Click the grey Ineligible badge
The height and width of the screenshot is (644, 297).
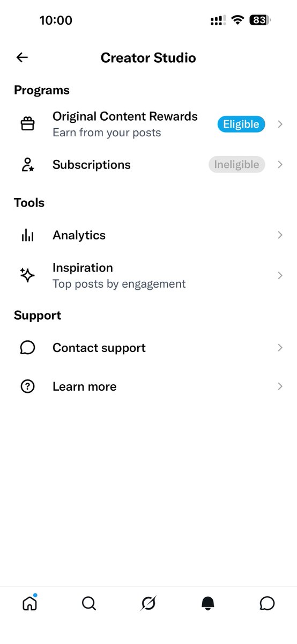click(x=237, y=165)
